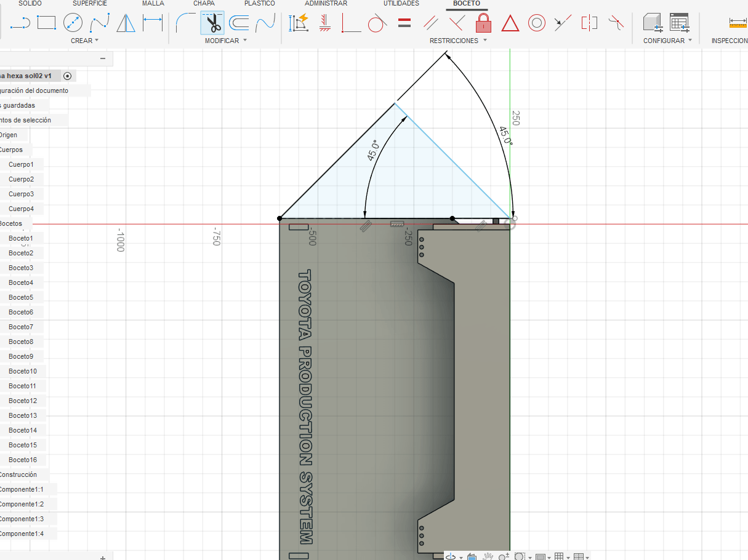This screenshot has height=560, width=748.
Task: Click the blue highlighted diagonal sketch line
Action: click(452, 160)
